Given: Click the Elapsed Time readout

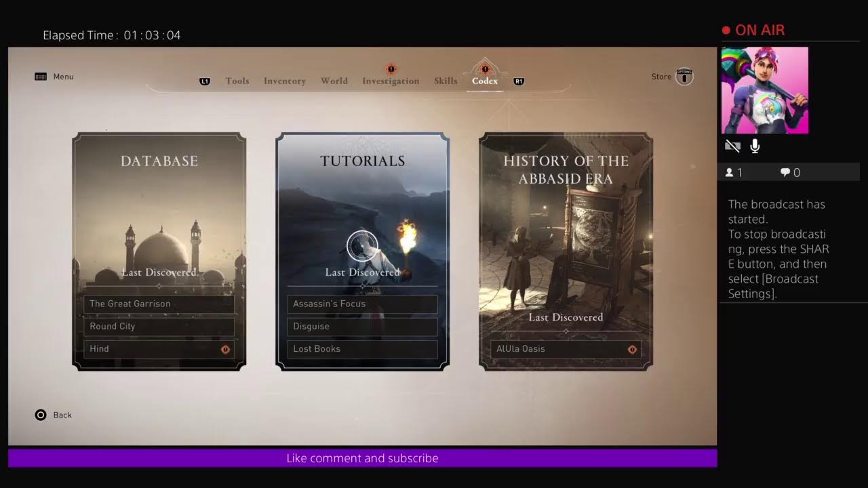Looking at the screenshot, I should [x=112, y=35].
